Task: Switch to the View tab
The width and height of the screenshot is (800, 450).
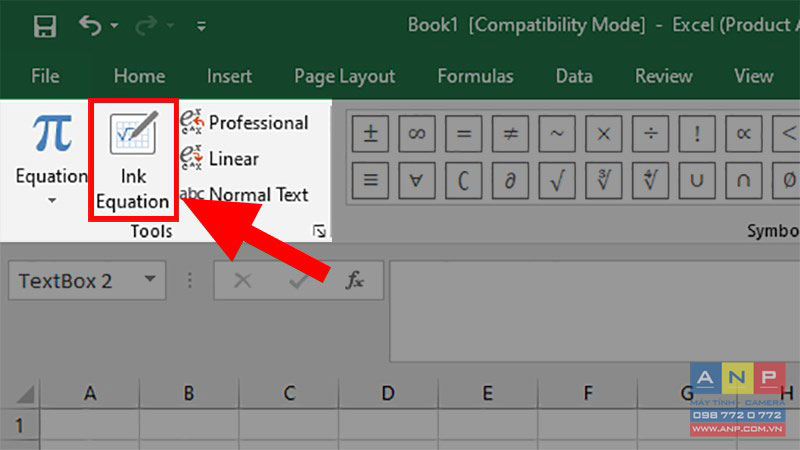Action: point(754,76)
